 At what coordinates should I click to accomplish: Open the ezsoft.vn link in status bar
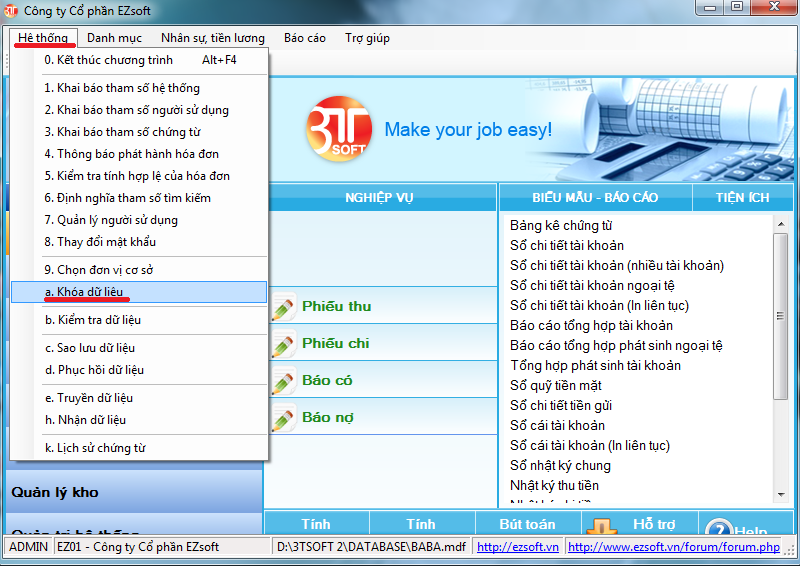point(517,547)
